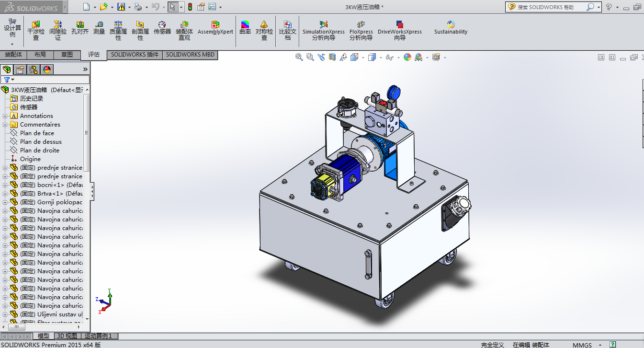Select the 模型 bottom tab
Image resolution: width=644 pixels, height=348 pixels.
(44, 336)
